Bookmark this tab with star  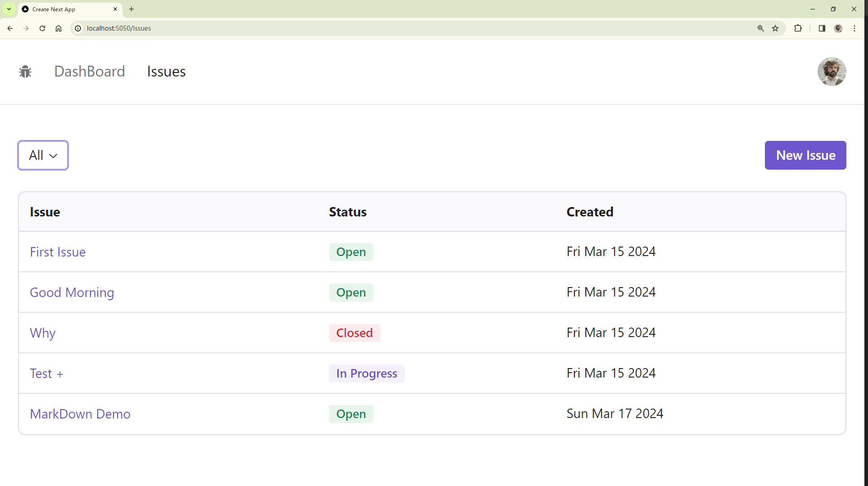[775, 28]
